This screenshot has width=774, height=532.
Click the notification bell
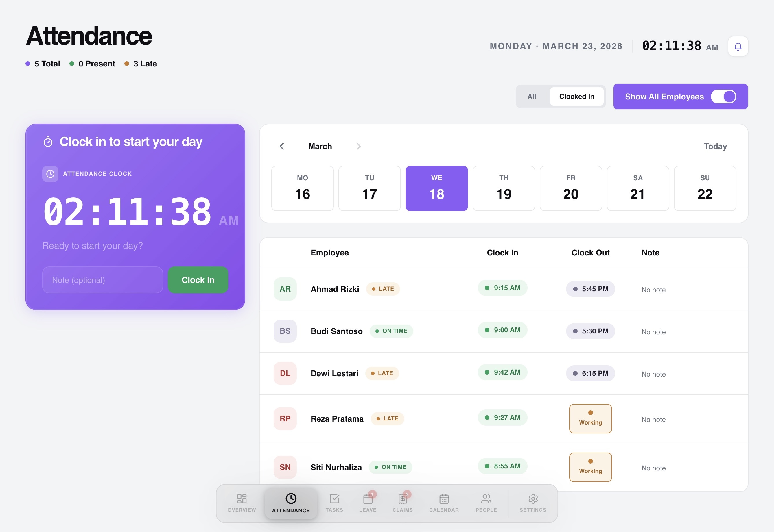[x=738, y=46]
